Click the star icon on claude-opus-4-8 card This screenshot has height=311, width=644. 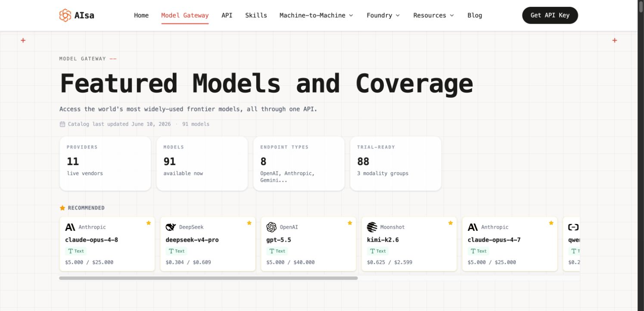(149, 223)
